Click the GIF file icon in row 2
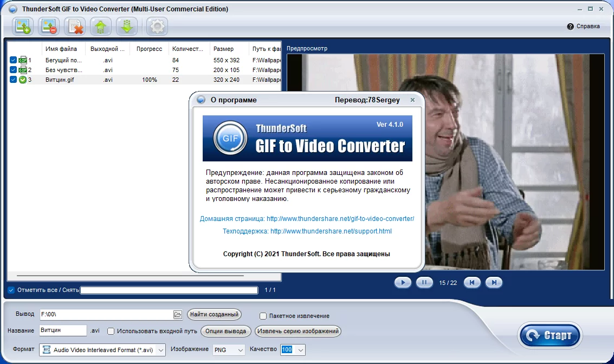Screen dimensions: 614x364 pos(23,70)
